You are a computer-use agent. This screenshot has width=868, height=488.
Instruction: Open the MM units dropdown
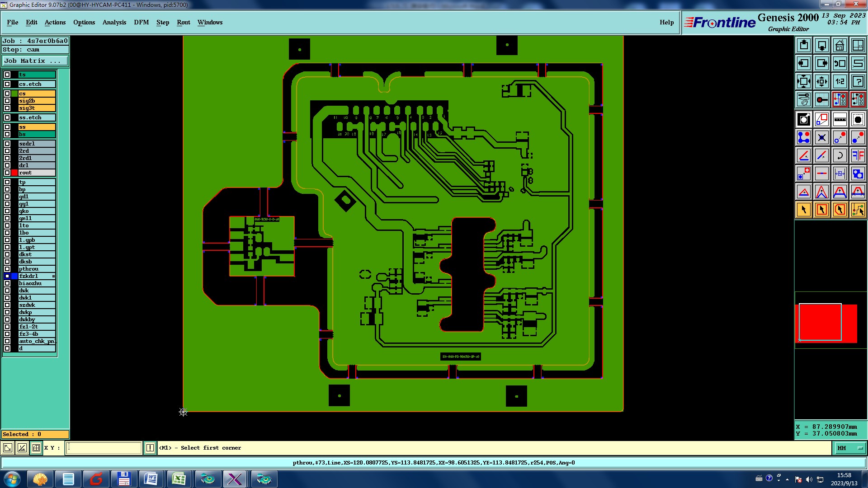point(850,448)
